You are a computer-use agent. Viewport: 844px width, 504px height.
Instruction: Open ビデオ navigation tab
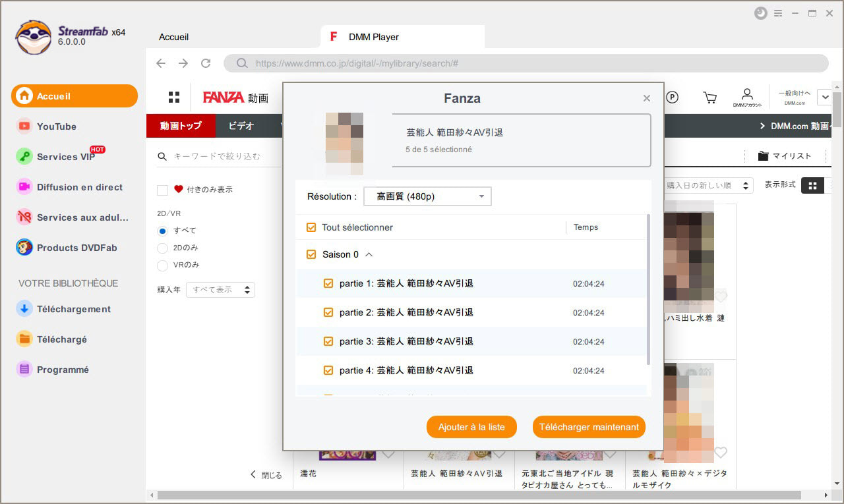pyautogui.click(x=241, y=126)
